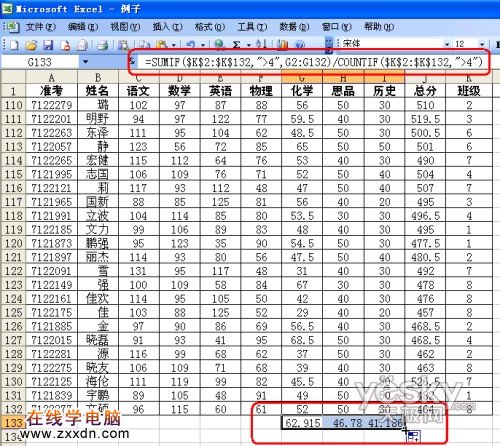The width and height of the screenshot is (500, 446).
Task: Click the 班级 header cell
Action: (469, 91)
